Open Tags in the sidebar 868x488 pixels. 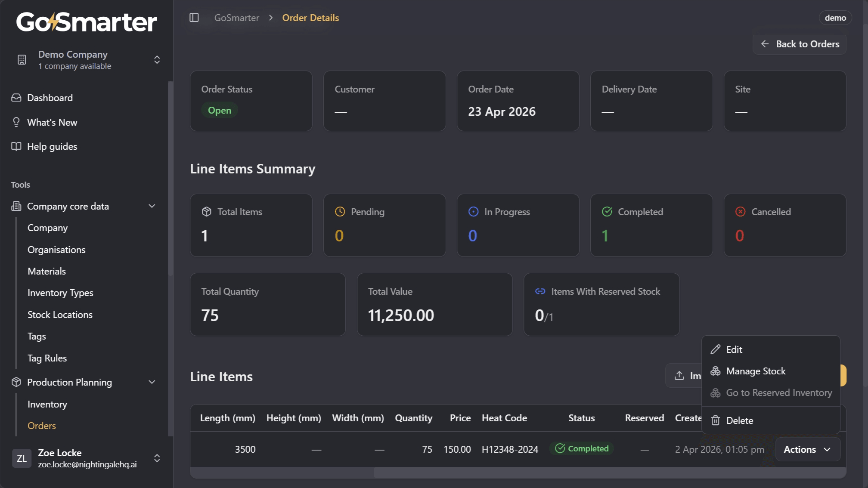[37, 336]
